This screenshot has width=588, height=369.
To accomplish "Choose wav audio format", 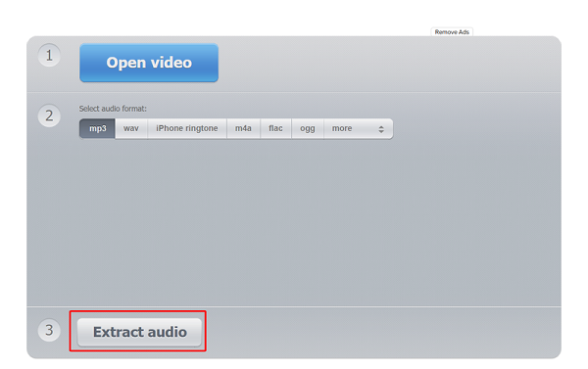I will [x=131, y=128].
